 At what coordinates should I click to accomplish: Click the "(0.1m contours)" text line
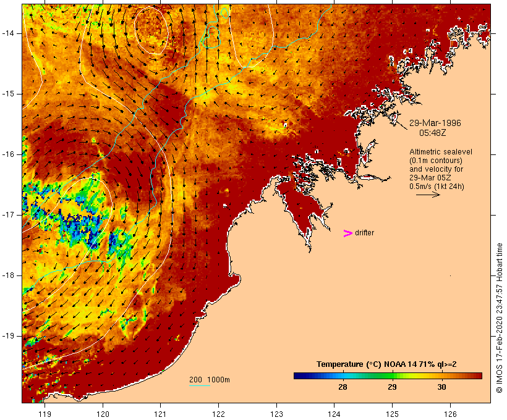pos(436,161)
